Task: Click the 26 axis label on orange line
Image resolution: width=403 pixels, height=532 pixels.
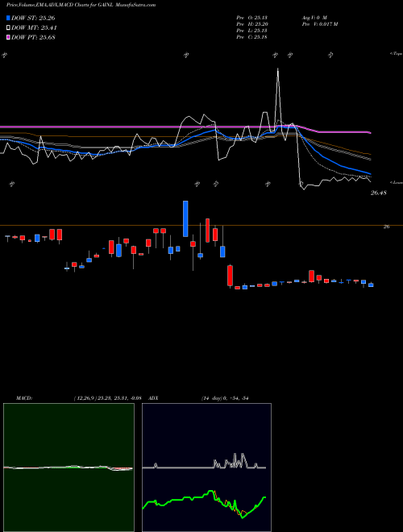Action: (386, 227)
